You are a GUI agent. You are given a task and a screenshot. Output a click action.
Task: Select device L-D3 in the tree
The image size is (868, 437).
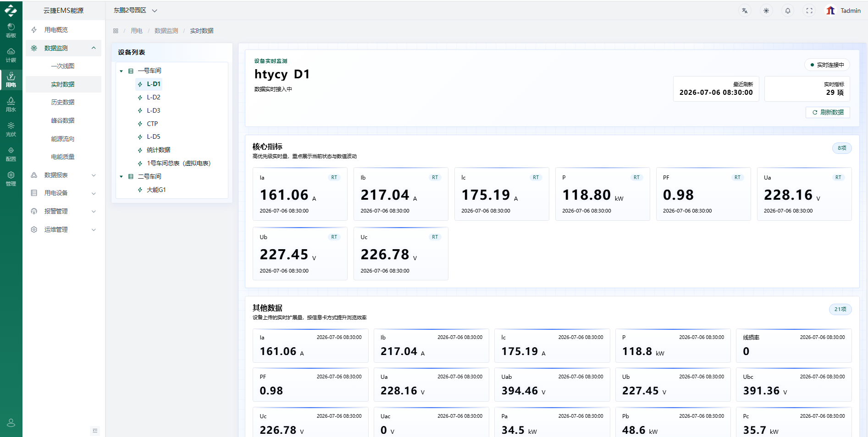tap(153, 110)
